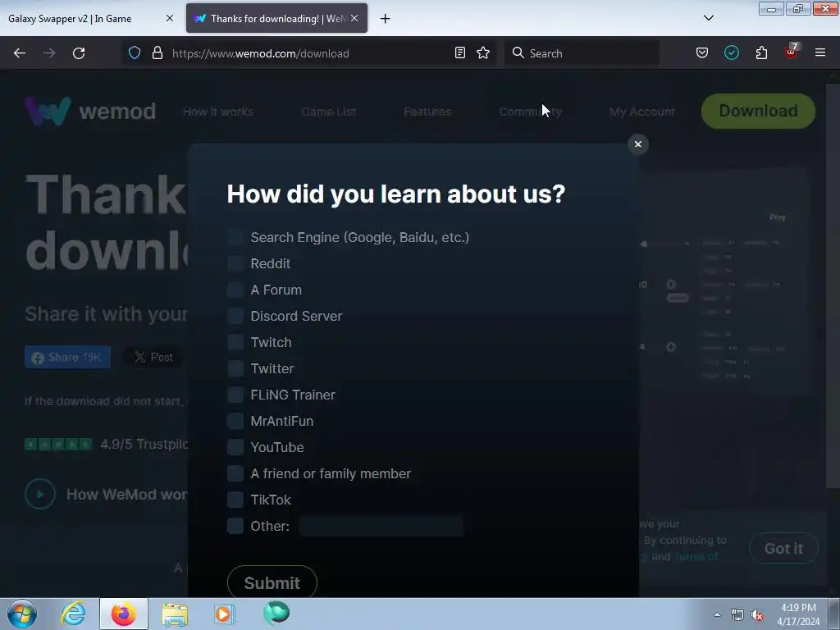Check the A Forum option
Screen dimensions: 840x630
(235, 290)
